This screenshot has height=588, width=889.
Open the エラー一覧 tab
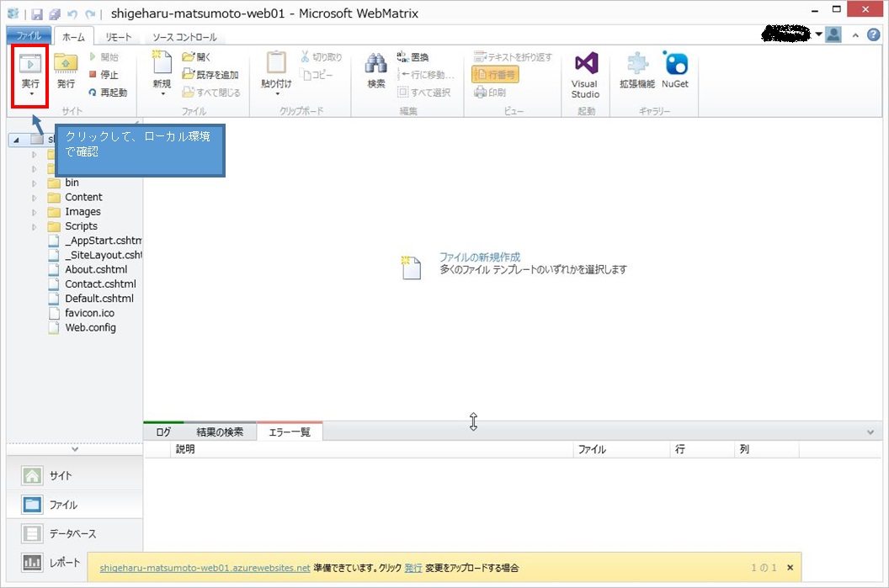290,432
